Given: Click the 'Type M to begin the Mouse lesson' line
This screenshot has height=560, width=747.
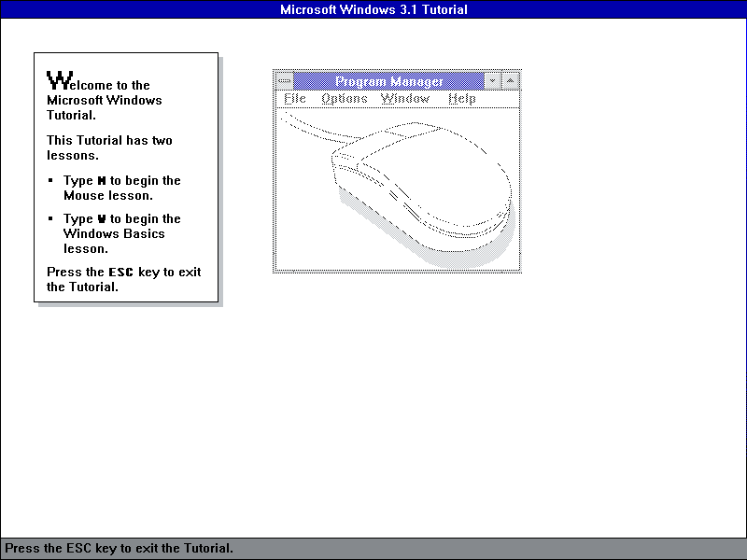Looking at the screenshot, I should 122,188.
